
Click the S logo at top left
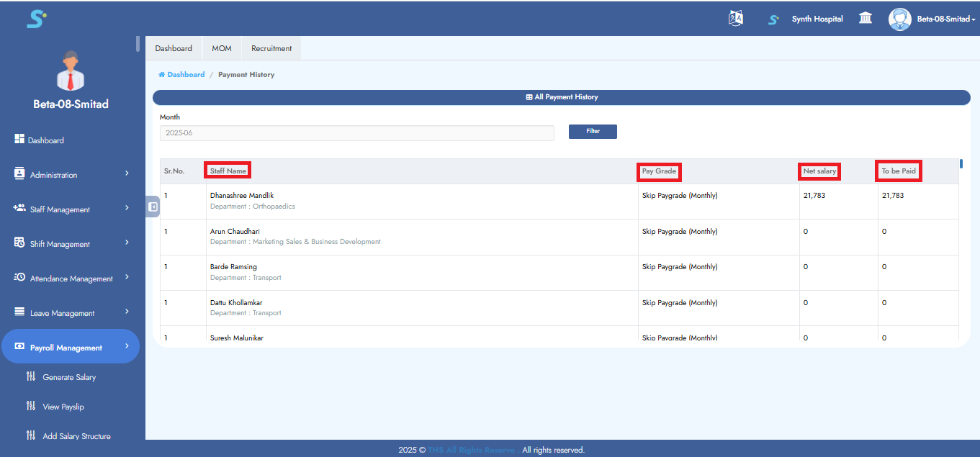pos(36,19)
